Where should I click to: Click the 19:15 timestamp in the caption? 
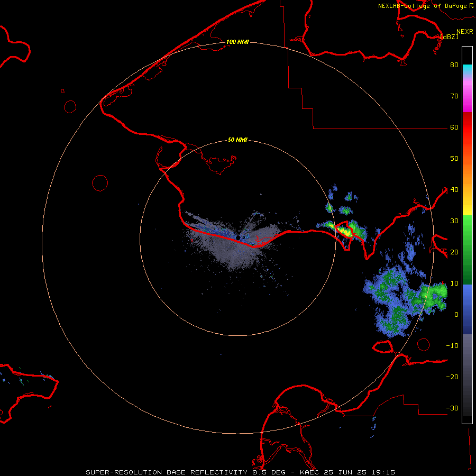pos(385,472)
